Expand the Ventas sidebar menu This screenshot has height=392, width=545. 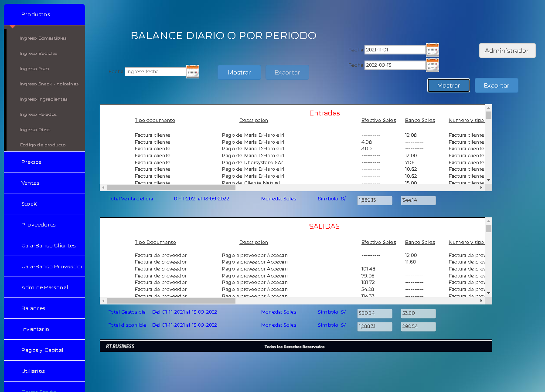click(31, 183)
